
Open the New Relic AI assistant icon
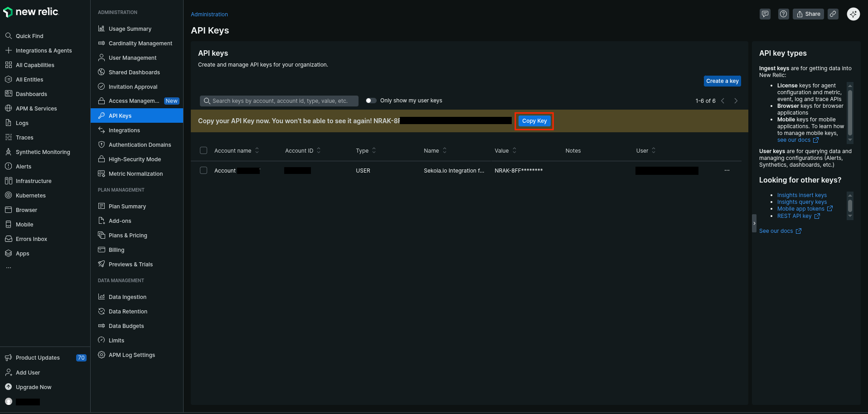853,14
